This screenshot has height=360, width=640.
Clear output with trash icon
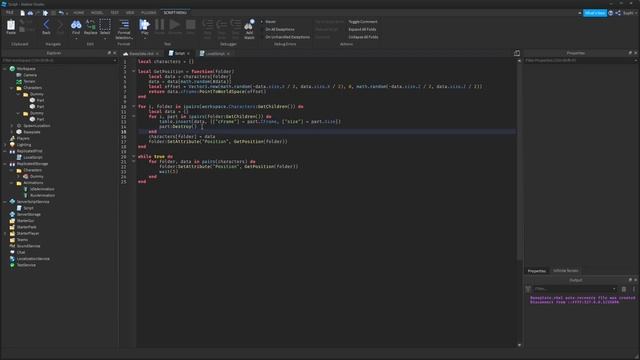[x=624, y=289]
